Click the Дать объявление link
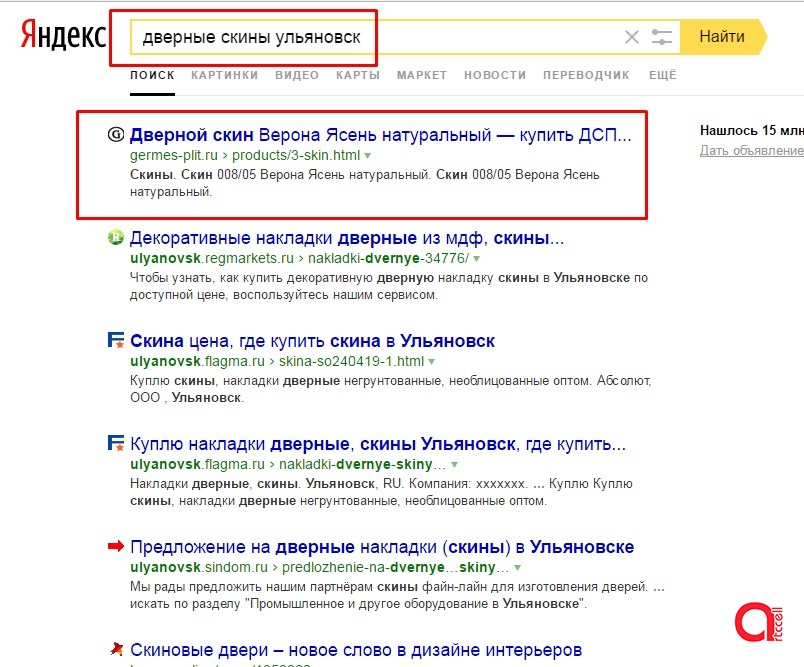Viewport: 804px width, 667px height. point(752,150)
